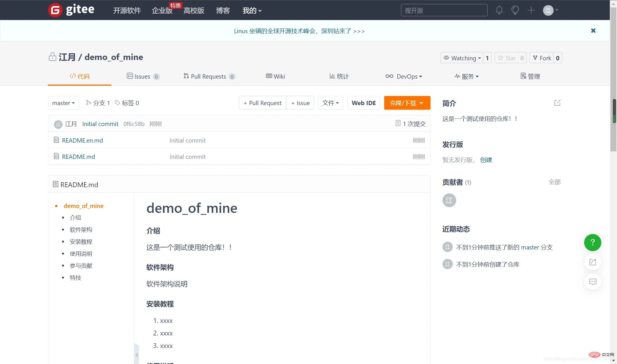Viewport: 617px width, 364px height.
Task: Toggle Star on this repository
Action: click(x=507, y=58)
